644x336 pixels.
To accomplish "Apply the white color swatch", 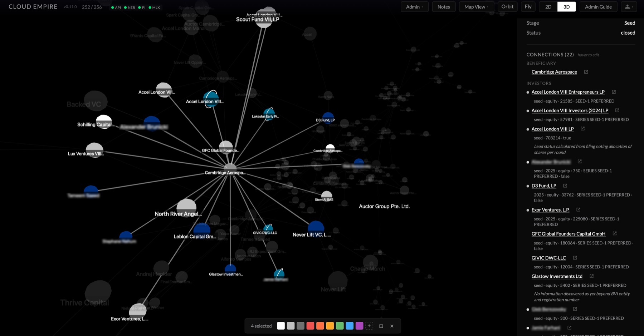I will 281,326.
